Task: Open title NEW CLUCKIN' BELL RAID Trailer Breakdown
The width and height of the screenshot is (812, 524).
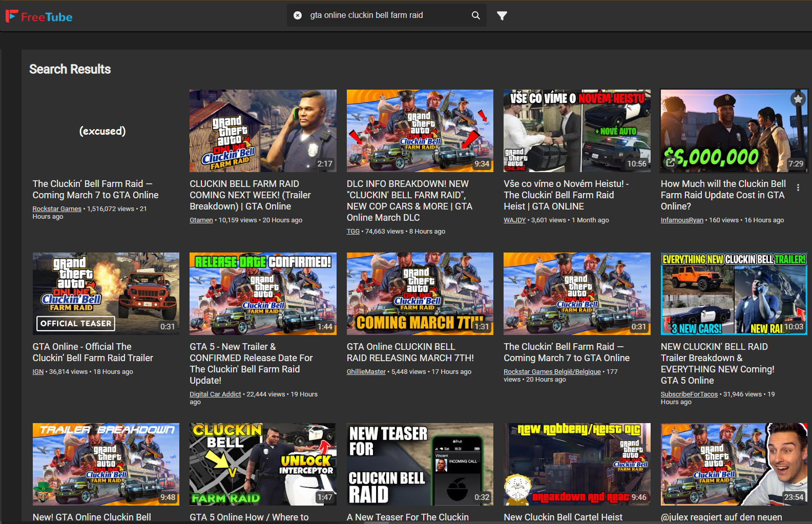Action: (x=718, y=364)
